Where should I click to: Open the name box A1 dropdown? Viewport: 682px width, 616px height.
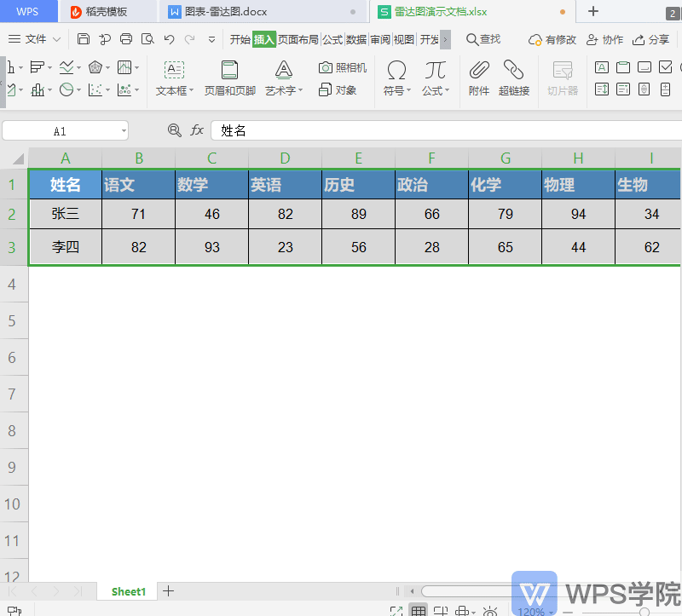[124, 130]
